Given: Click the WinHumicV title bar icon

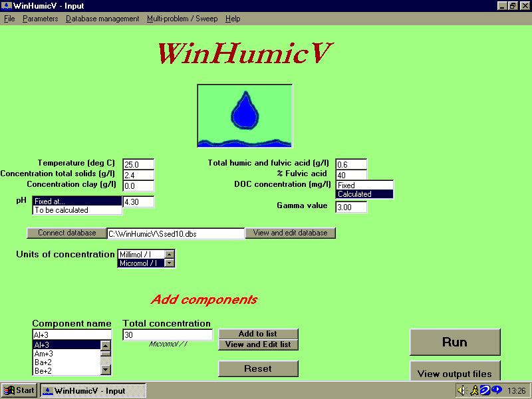Looking at the screenshot, I should (6, 5).
